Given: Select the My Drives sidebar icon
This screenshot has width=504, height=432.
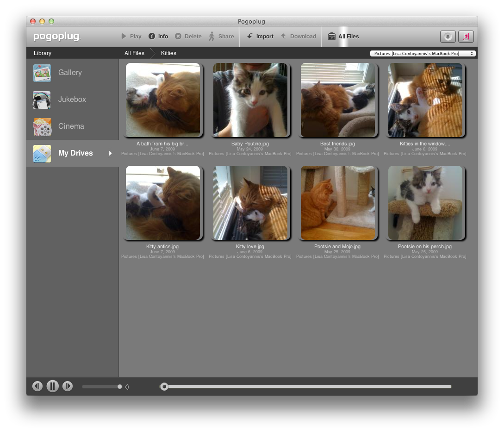Looking at the screenshot, I should click(x=42, y=154).
